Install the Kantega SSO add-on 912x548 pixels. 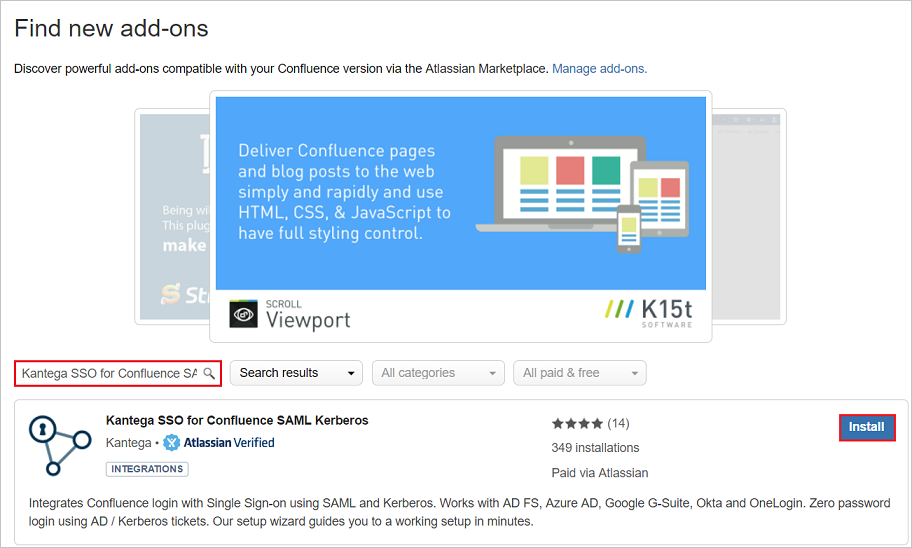click(867, 427)
